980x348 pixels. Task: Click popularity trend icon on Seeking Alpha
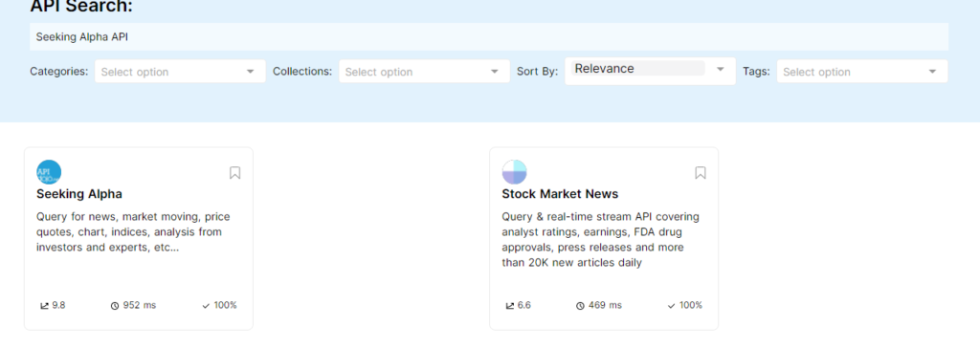[44, 306]
